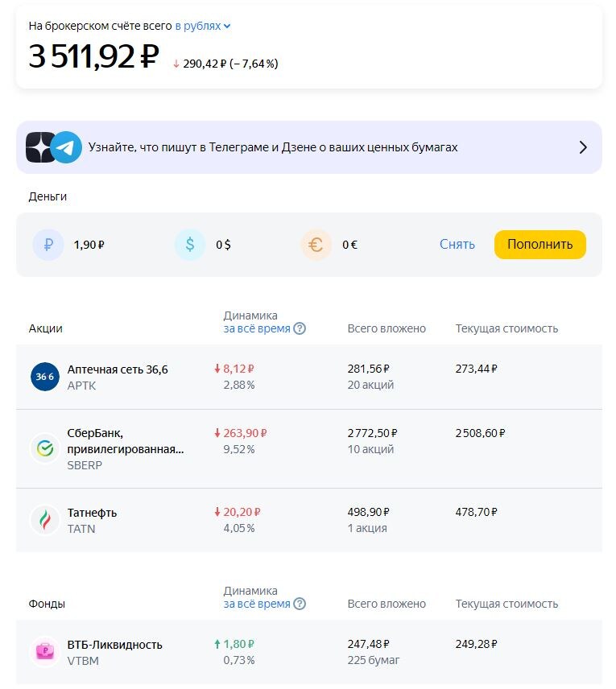Open Аптечная сеть 36,6 via its logo
The width and height of the screenshot is (616, 689).
tap(44, 376)
